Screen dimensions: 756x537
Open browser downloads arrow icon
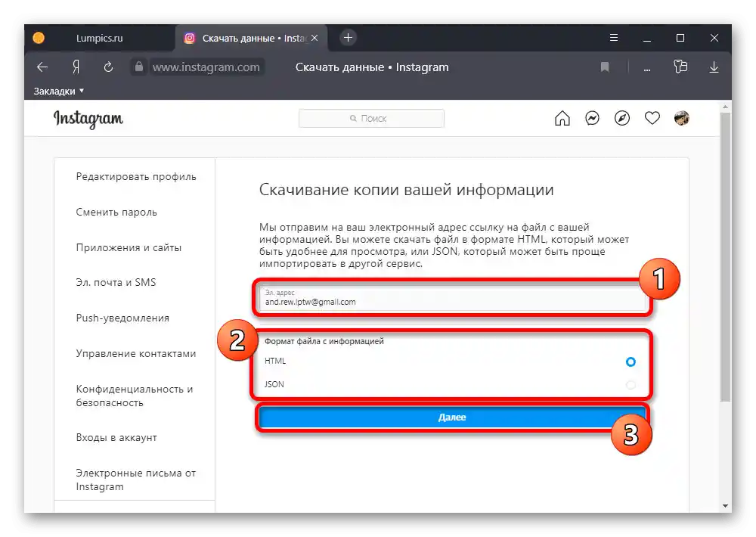[714, 67]
